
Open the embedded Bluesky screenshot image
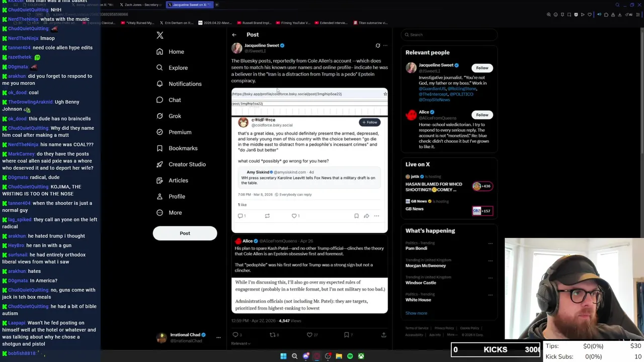pyautogui.click(x=309, y=160)
